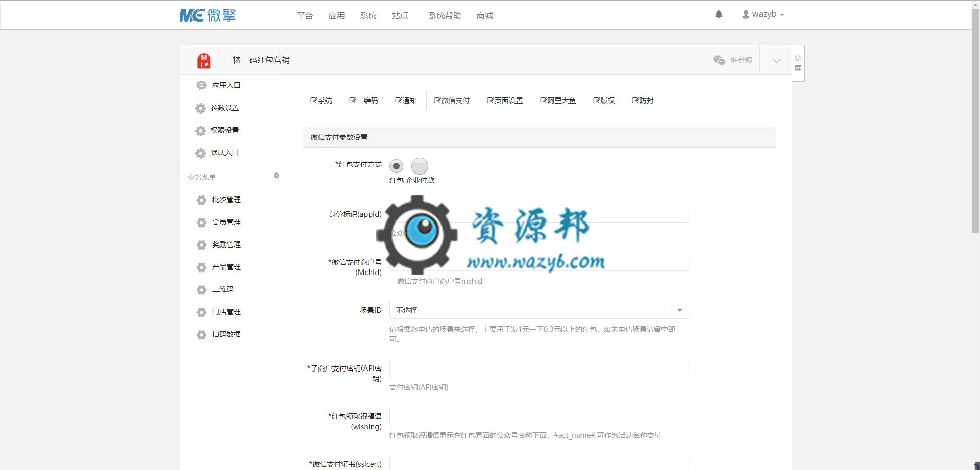Viewport: 980px width, 470px height.
Task: Switch to the 防封 tab
Action: tap(643, 101)
